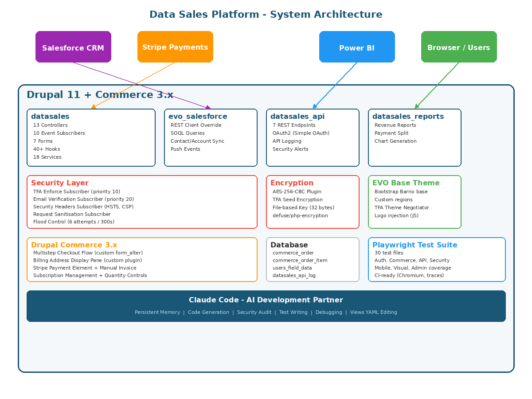Select the EVO Base Theme box
Viewport: 532px width, 399px height.
click(x=415, y=202)
